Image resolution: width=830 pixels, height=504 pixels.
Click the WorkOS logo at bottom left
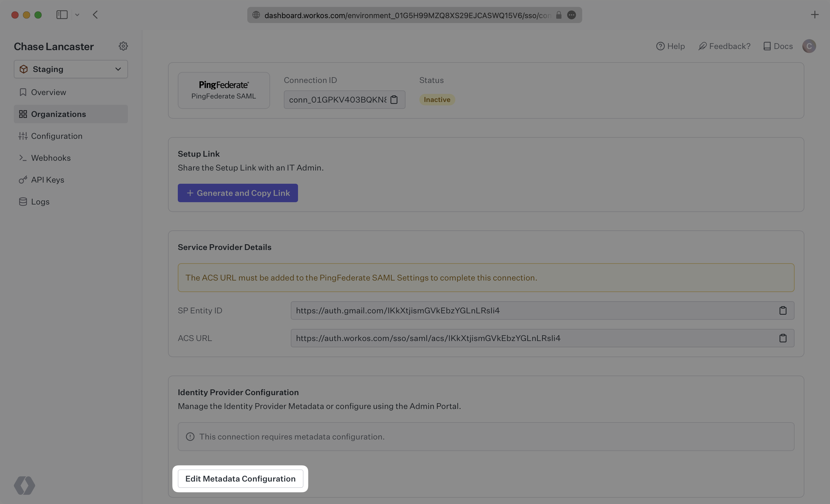(24, 486)
